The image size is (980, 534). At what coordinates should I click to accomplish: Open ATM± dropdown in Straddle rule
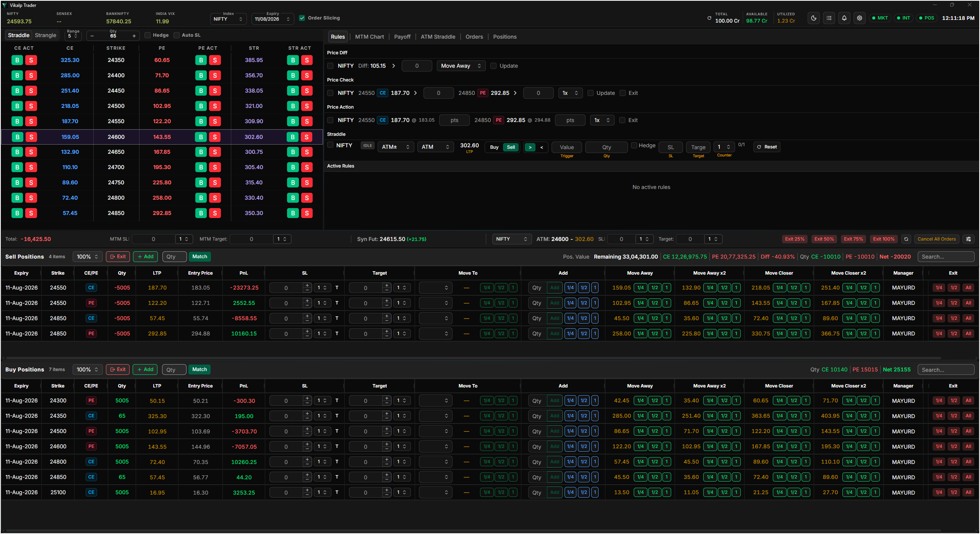[x=396, y=147]
